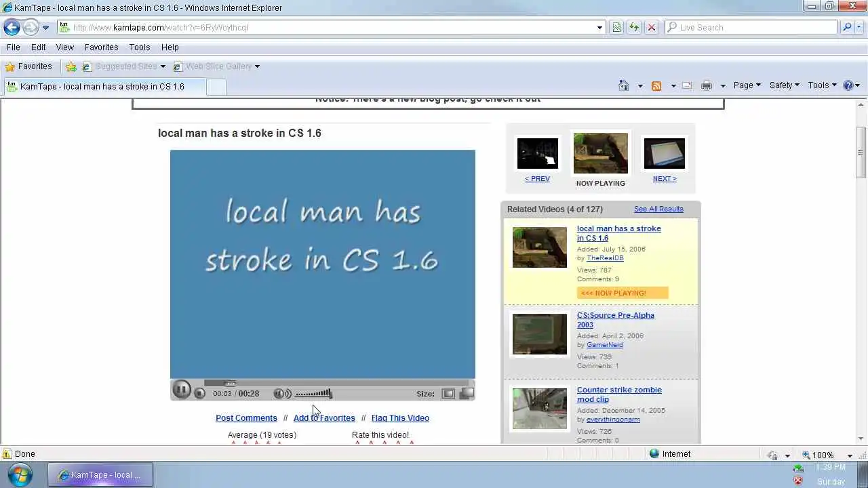Open related video 'local man has a stroke in CS 1.6'
This screenshot has height=488, width=868.
point(618,233)
